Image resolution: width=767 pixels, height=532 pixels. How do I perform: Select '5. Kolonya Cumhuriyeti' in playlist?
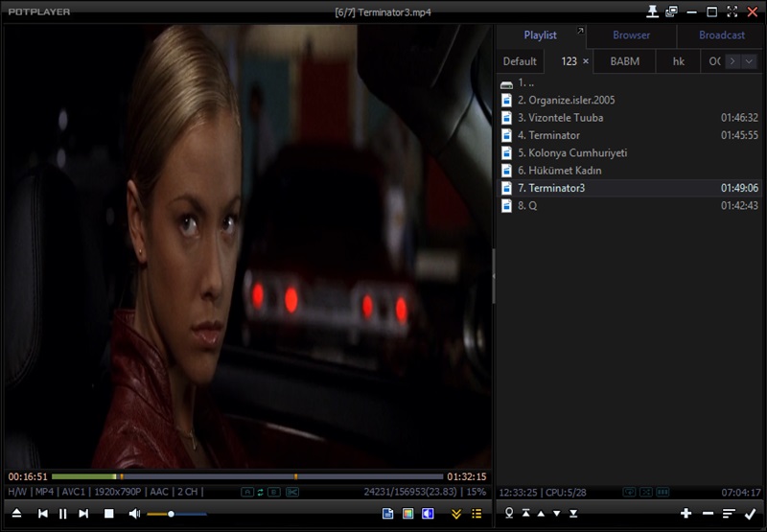[x=630, y=153]
